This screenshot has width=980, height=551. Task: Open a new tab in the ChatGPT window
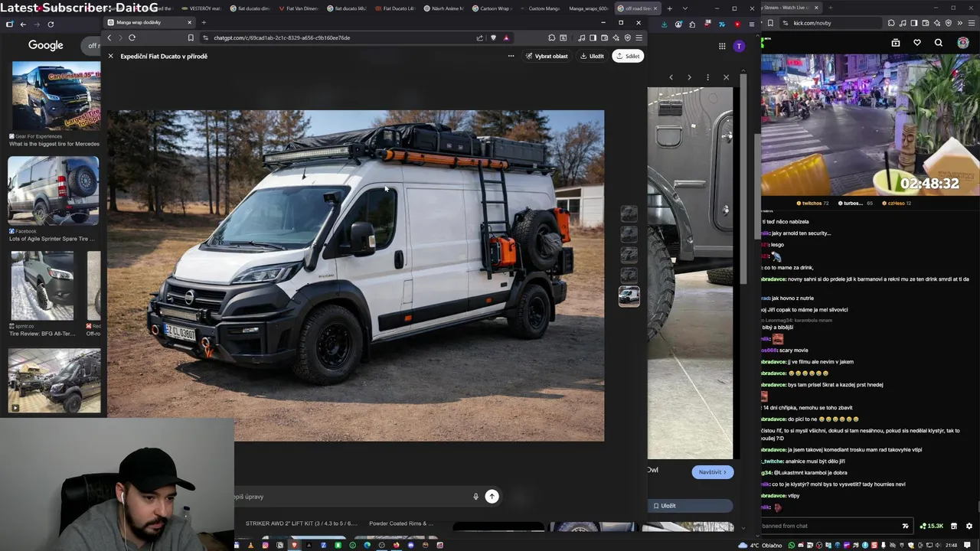pos(204,22)
